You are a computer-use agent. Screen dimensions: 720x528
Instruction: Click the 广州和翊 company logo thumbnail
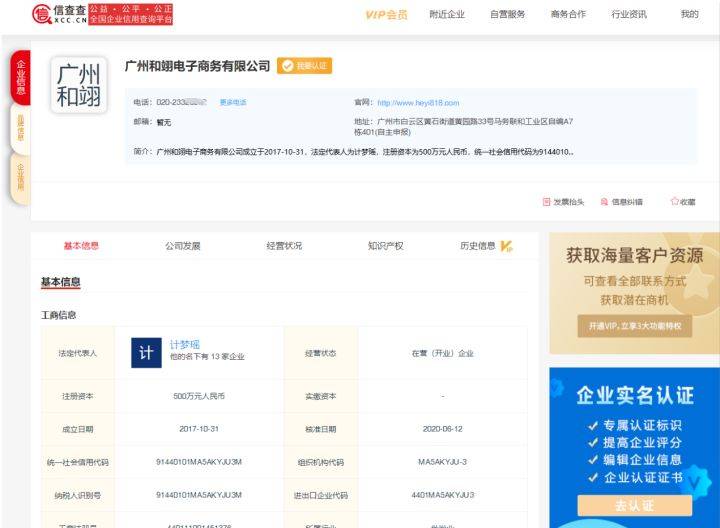79,85
